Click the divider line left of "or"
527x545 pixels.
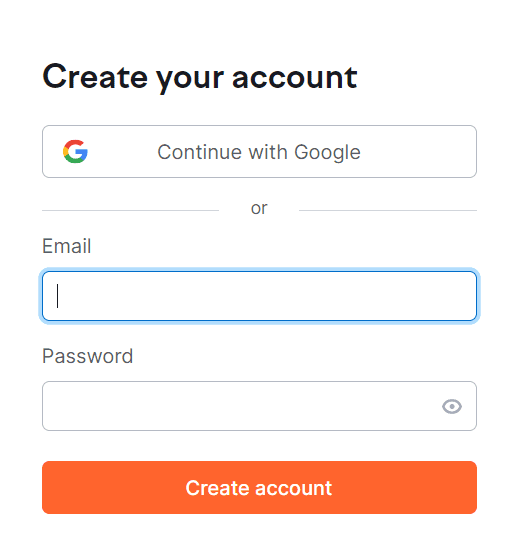click(x=130, y=210)
